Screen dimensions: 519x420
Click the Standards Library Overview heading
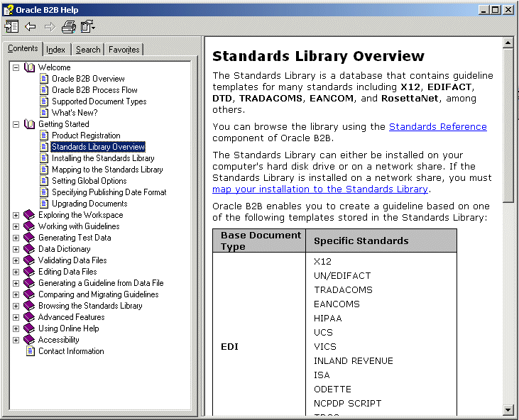click(x=318, y=56)
